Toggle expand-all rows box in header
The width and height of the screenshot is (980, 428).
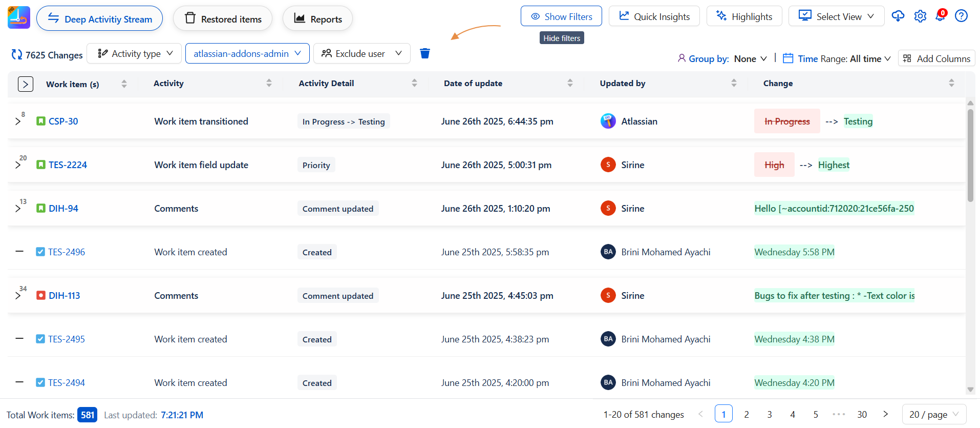[x=26, y=84]
